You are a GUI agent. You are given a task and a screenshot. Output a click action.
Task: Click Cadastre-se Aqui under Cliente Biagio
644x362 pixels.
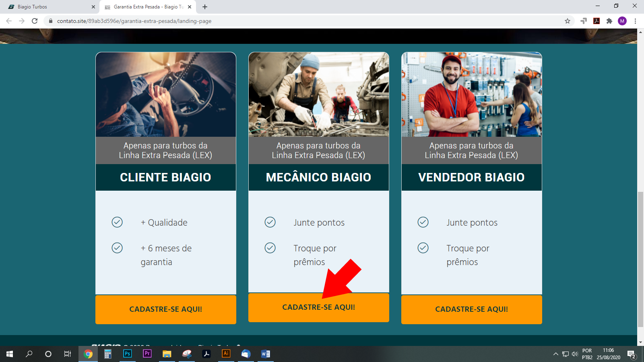pos(166,309)
